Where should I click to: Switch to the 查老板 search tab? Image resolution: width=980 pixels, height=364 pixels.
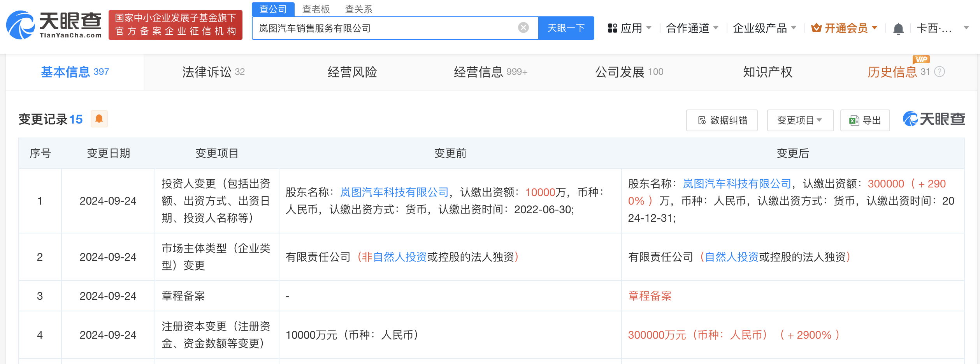pos(316,9)
